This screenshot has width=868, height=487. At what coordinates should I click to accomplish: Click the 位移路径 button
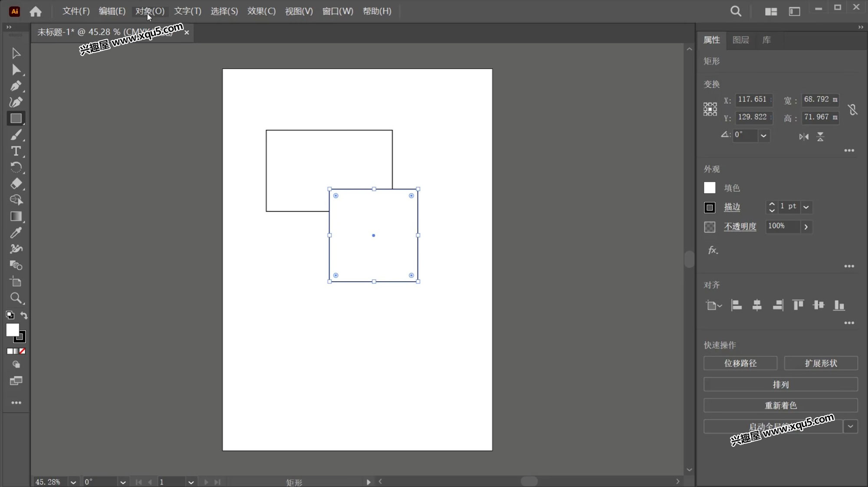tap(740, 363)
